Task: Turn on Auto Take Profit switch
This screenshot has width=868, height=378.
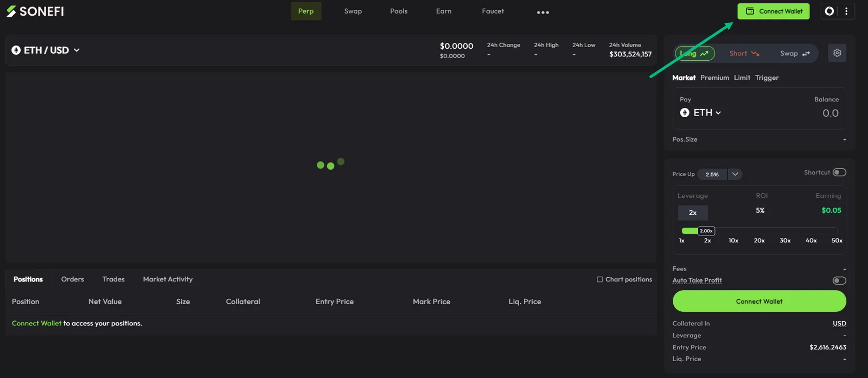Action: click(839, 280)
